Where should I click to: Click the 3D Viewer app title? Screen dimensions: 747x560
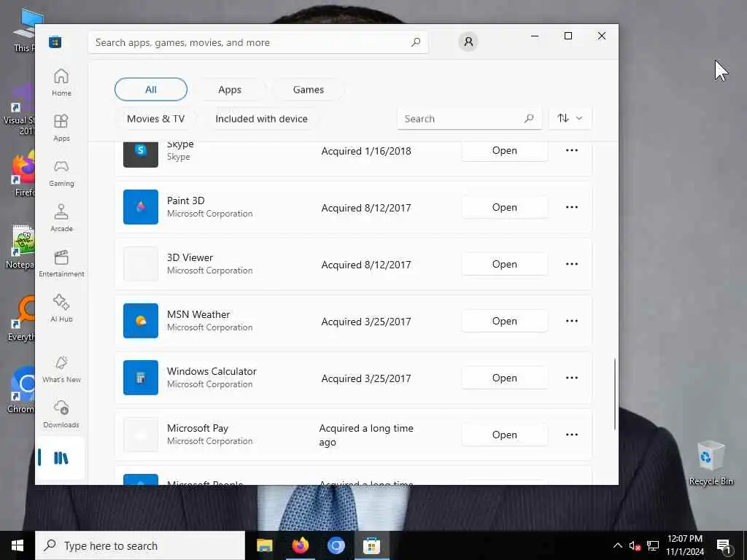pos(190,257)
